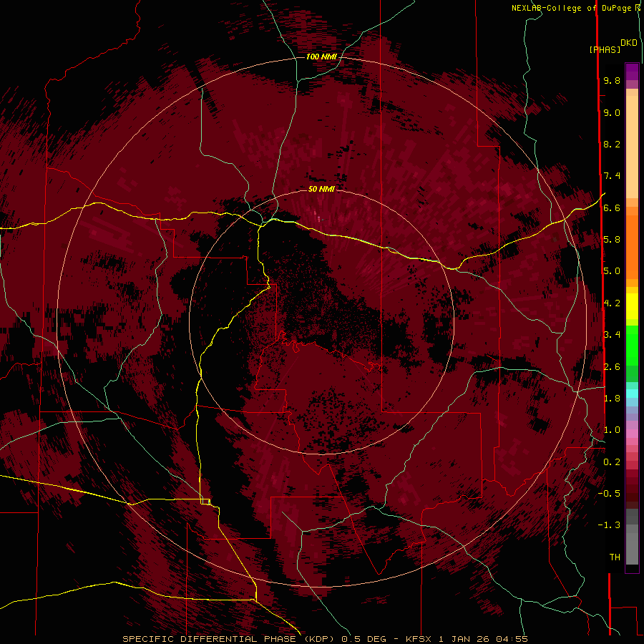Click the 1.8 colorbar value
Screen dimensions: 644x644
(612, 399)
